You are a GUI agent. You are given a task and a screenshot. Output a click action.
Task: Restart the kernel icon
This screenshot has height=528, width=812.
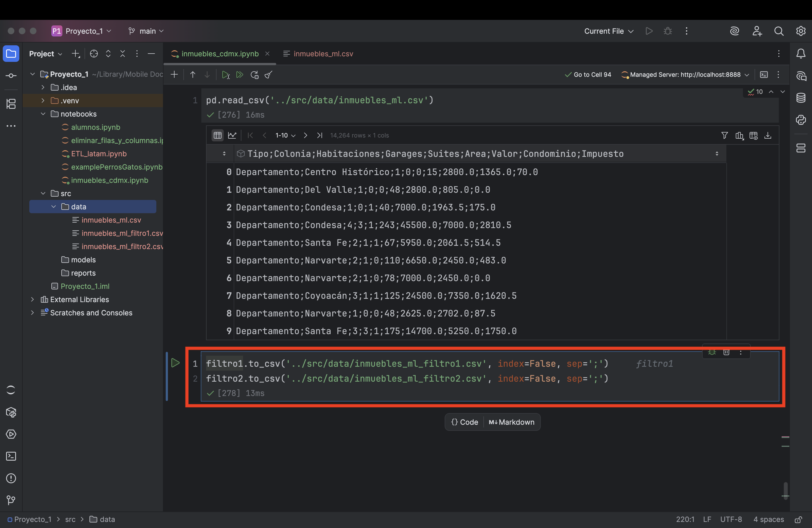tap(255, 75)
